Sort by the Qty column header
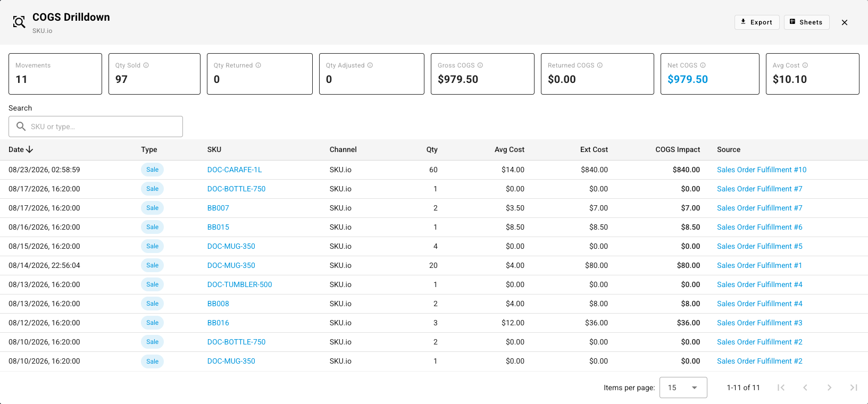Image resolution: width=868 pixels, height=404 pixels. click(x=432, y=149)
